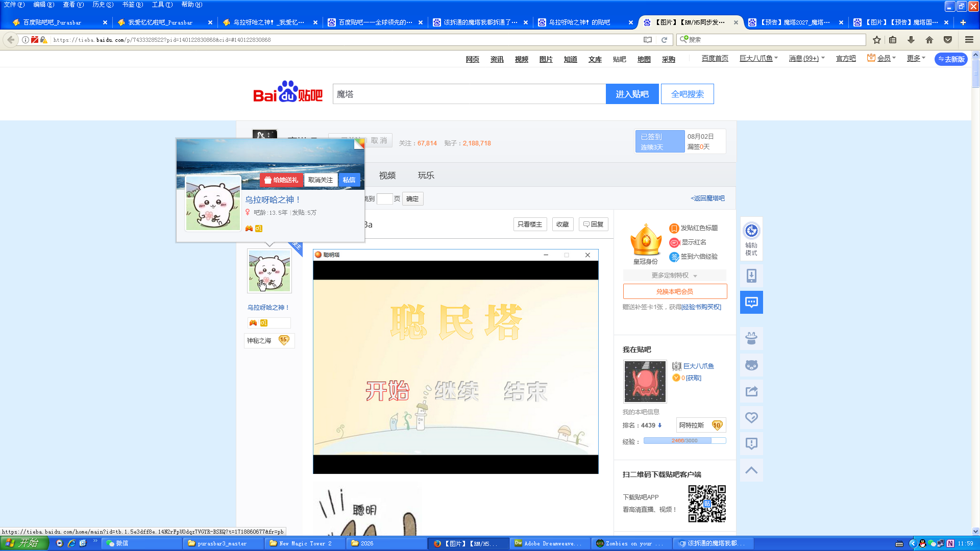Image resolution: width=980 pixels, height=551 pixels.
Task: Open the Adobe Dreamweaver taskbar button
Action: coord(549,543)
